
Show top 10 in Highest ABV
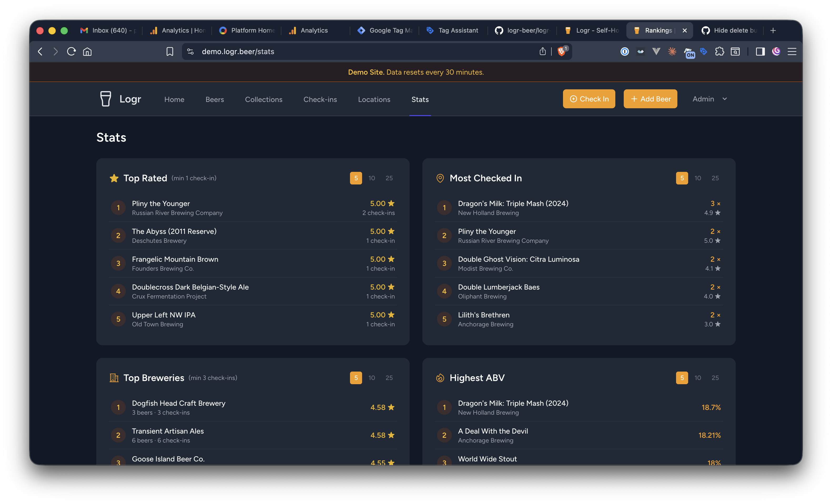(x=698, y=378)
